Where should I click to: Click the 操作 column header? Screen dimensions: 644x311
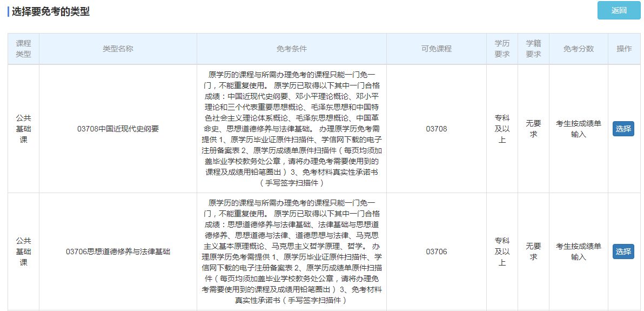pyautogui.click(x=624, y=49)
